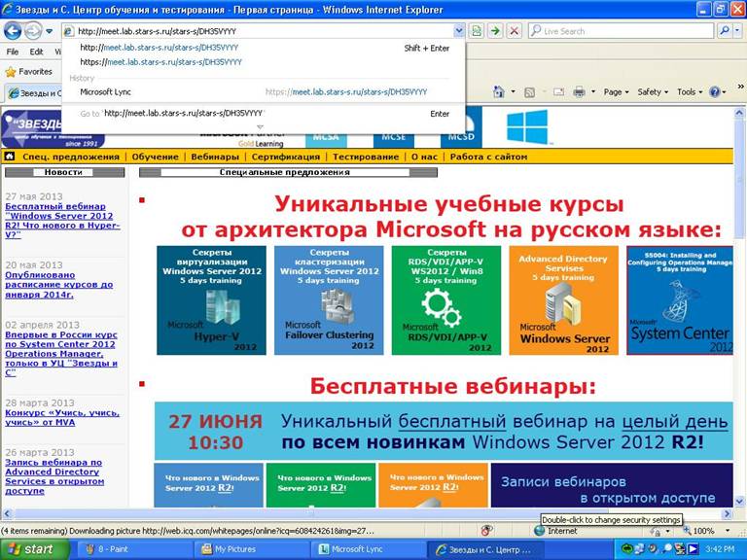Expand the address bar dropdown arrow
Viewport: 747px width, 560px height.
point(458,31)
